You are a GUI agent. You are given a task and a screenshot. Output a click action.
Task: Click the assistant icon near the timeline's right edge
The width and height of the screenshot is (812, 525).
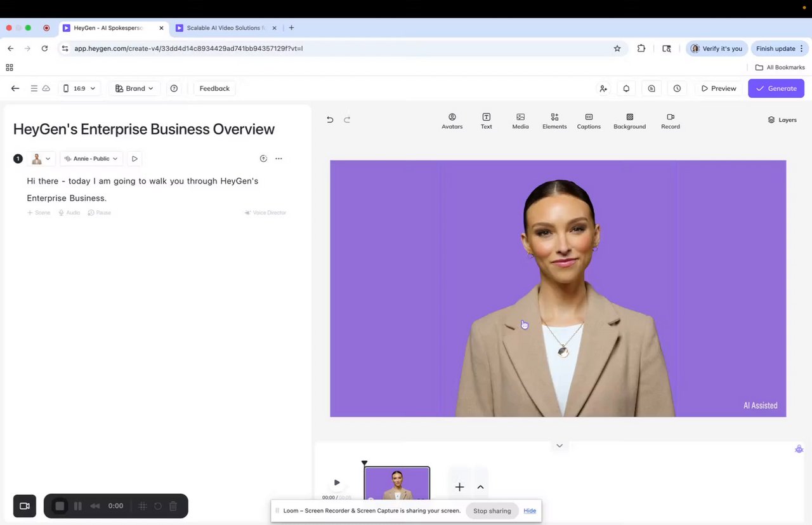pos(799,449)
